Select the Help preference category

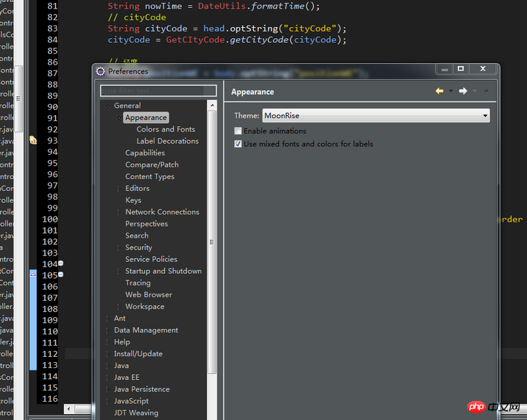[x=122, y=342]
